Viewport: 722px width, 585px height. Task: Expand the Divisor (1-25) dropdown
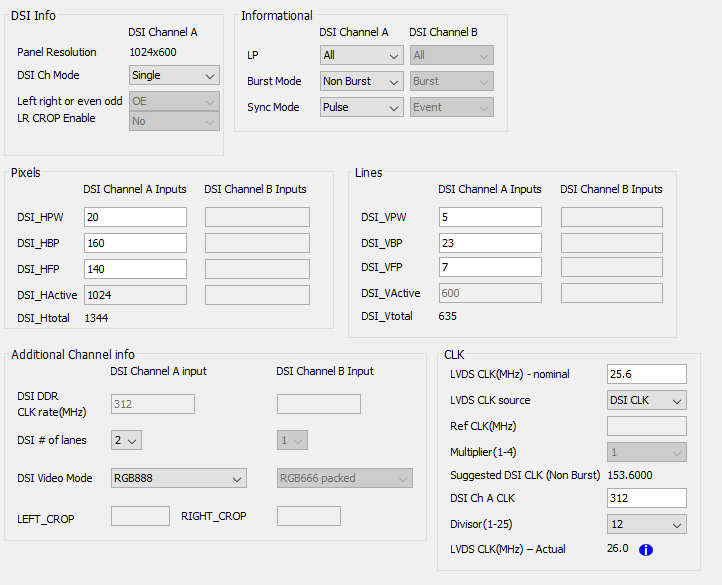[x=646, y=524]
